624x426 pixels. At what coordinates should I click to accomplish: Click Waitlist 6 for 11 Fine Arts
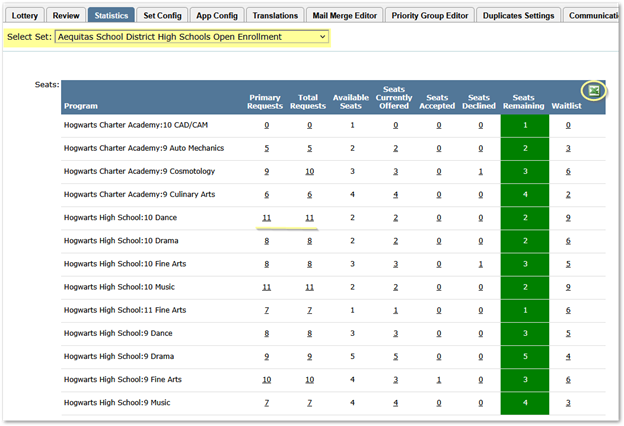point(568,310)
